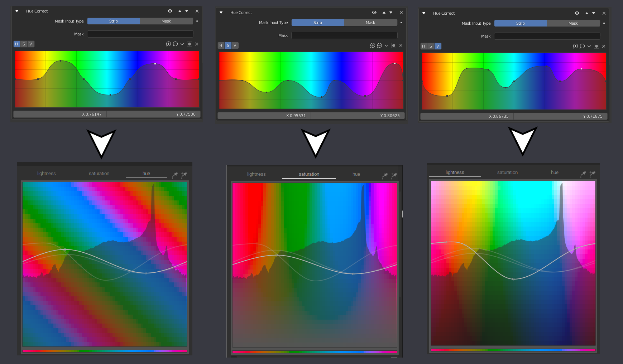
Task: Collapse Hue Correct panel showing X 0.76147
Action: pyautogui.click(x=17, y=11)
